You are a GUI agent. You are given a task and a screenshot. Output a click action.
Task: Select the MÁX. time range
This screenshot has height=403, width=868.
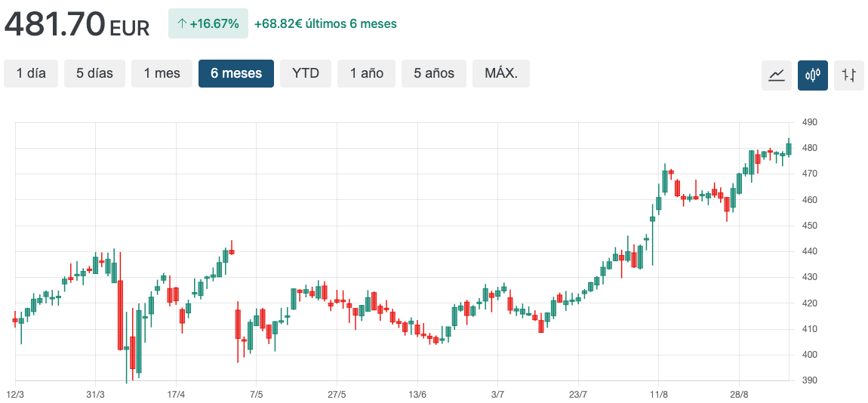click(x=501, y=74)
